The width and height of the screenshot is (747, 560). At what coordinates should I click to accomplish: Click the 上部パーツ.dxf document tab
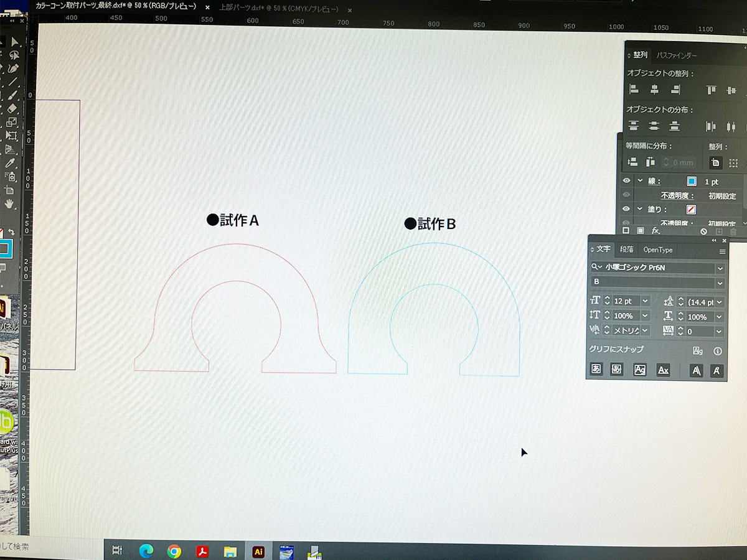click(x=279, y=9)
